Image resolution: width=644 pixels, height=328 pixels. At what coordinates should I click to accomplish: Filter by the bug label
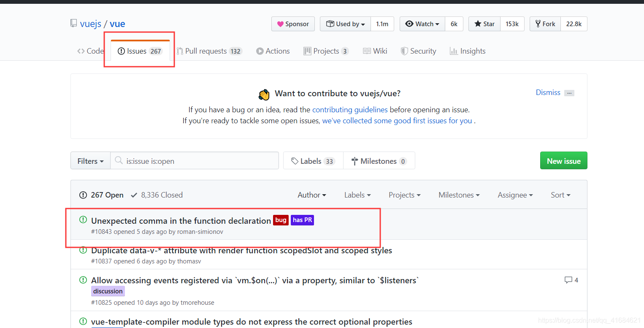pyautogui.click(x=281, y=220)
